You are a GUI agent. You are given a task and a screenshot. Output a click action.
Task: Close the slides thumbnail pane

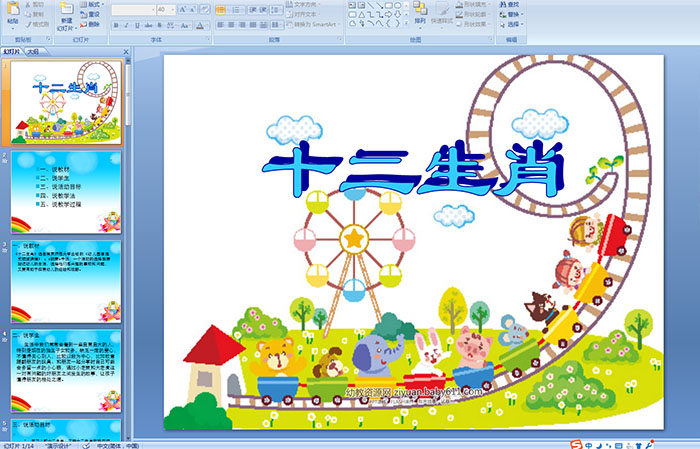126,52
